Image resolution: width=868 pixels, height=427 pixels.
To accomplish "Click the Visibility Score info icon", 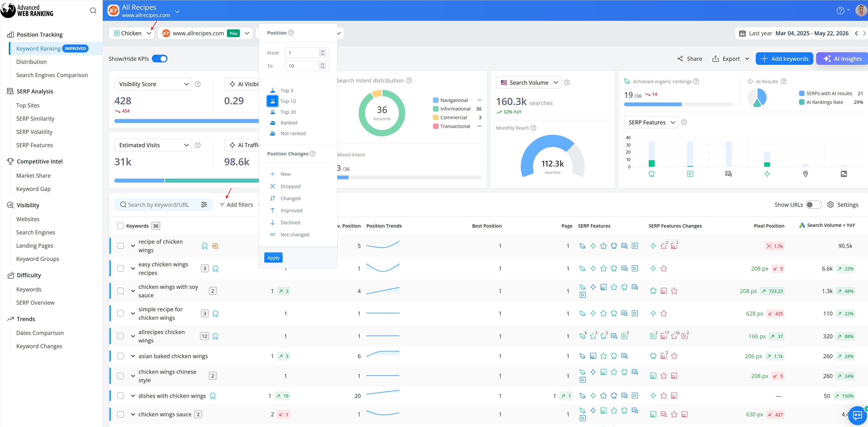I will pyautogui.click(x=198, y=84).
